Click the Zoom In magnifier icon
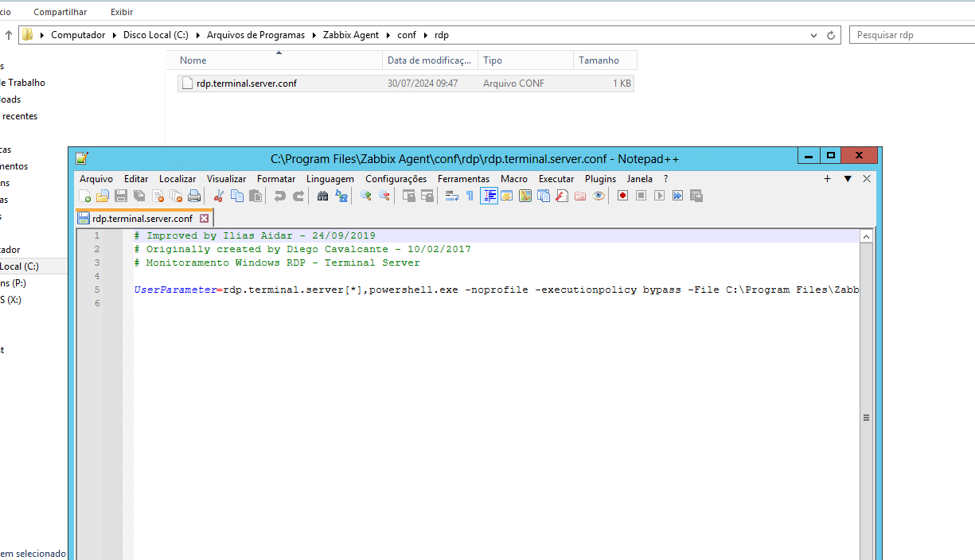Image resolution: width=975 pixels, height=560 pixels. pyautogui.click(x=366, y=196)
